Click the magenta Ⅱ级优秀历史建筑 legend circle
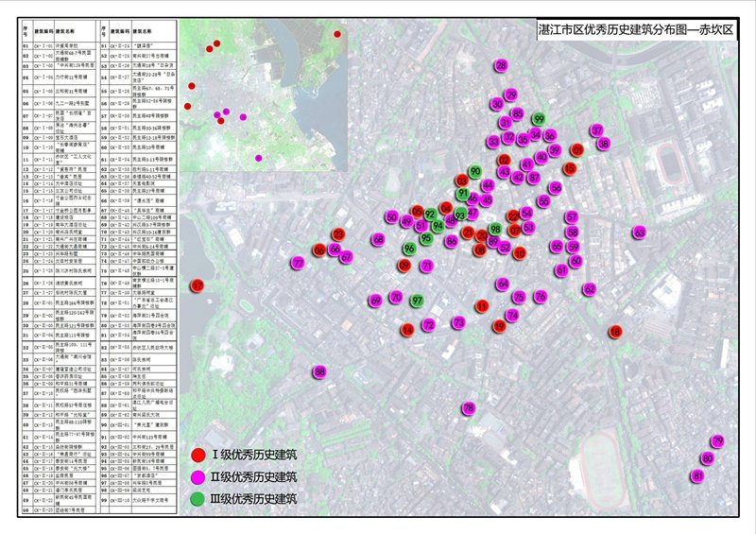Screen dimensions: 756x534 [x=198, y=476]
